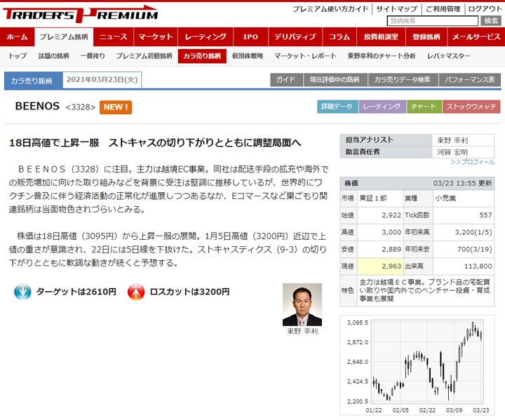Open the サイトマップ link
This screenshot has height=420, width=505.
pyautogui.click(x=397, y=9)
